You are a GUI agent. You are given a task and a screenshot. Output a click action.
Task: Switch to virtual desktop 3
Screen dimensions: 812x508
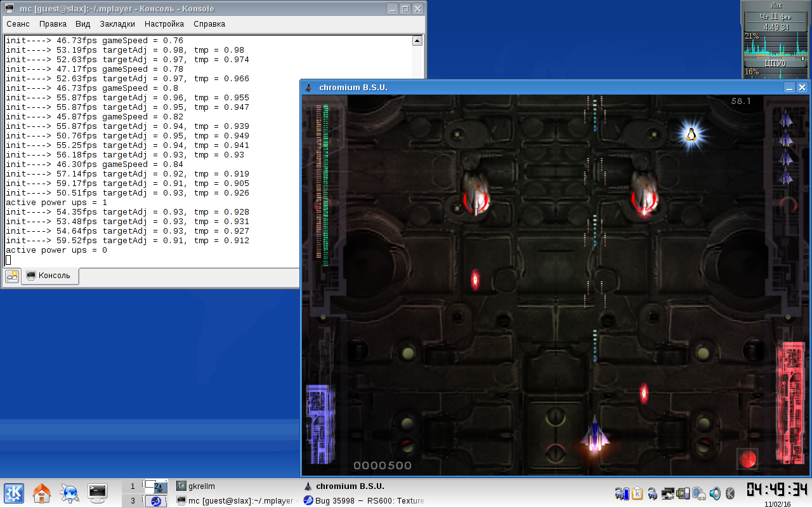click(133, 501)
